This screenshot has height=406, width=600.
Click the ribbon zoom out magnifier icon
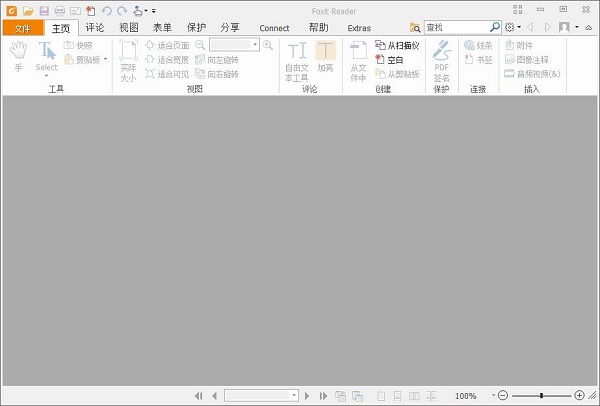[200, 45]
